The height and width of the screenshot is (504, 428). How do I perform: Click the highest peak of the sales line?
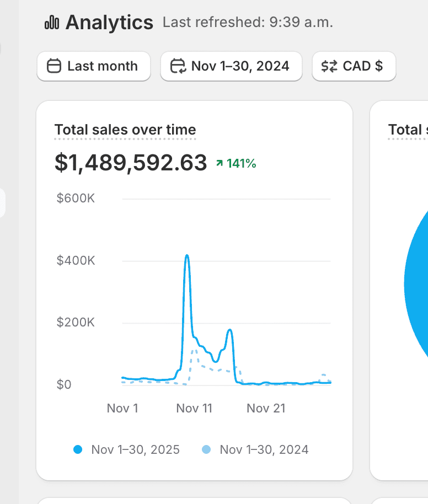click(187, 256)
